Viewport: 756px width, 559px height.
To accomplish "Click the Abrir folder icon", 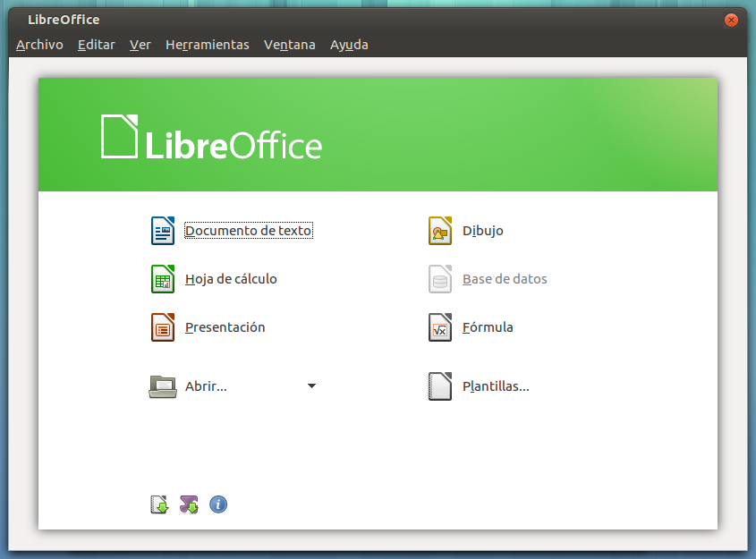I will (163, 385).
